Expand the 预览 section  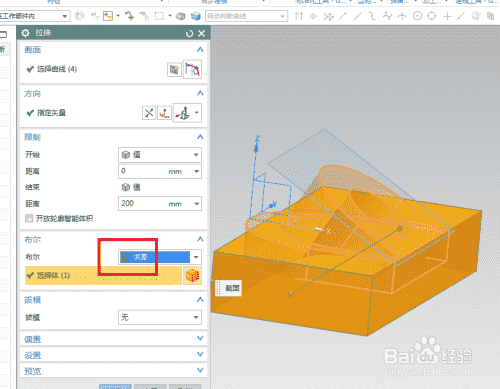point(200,370)
